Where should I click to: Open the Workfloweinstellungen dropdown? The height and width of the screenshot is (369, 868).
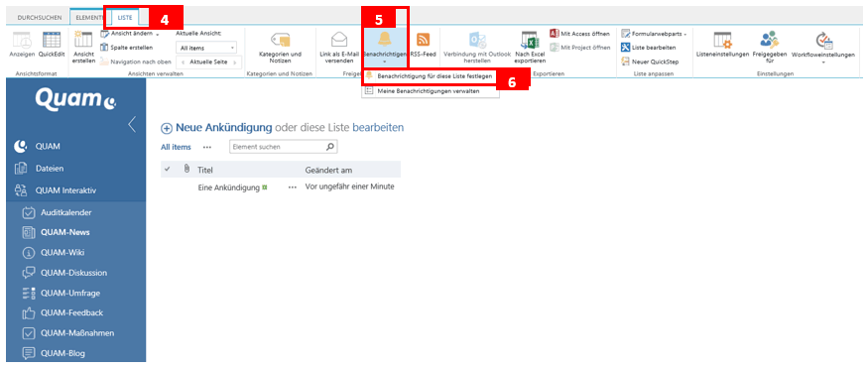coord(822,48)
